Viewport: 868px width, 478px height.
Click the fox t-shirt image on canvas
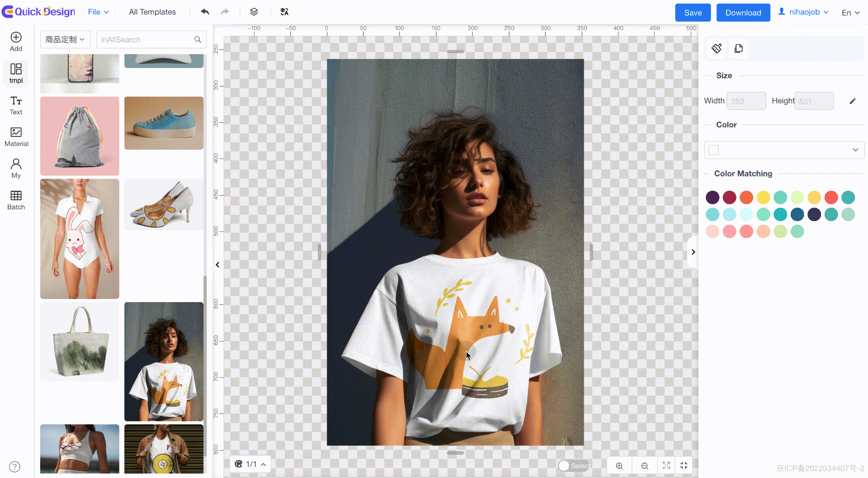point(455,252)
